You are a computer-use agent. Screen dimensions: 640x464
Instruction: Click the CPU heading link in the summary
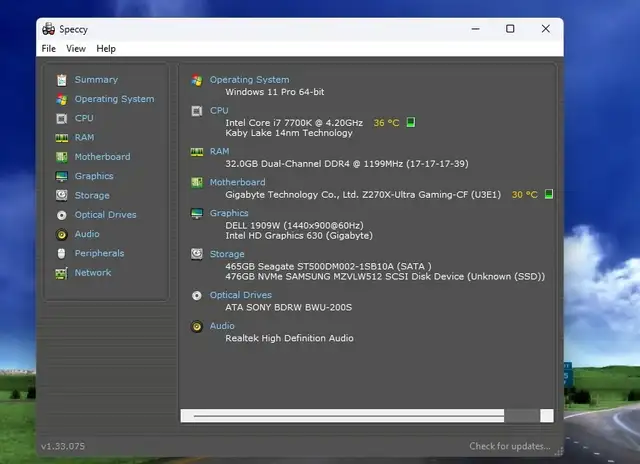[x=219, y=111]
